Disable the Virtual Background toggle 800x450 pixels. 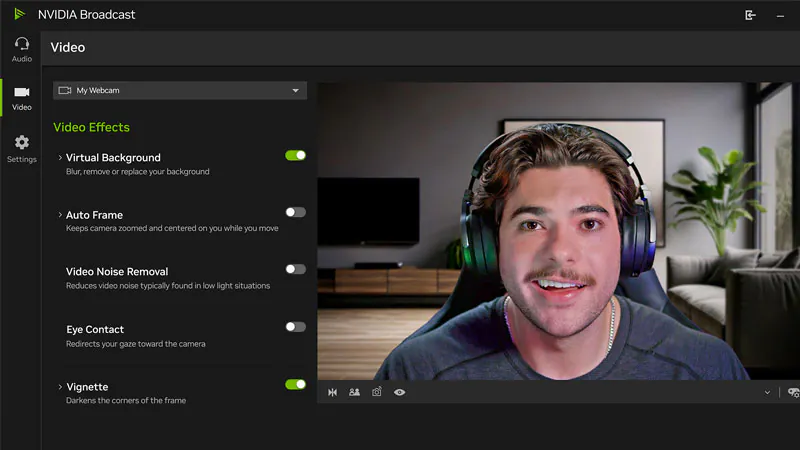pyautogui.click(x=295, y=155)
